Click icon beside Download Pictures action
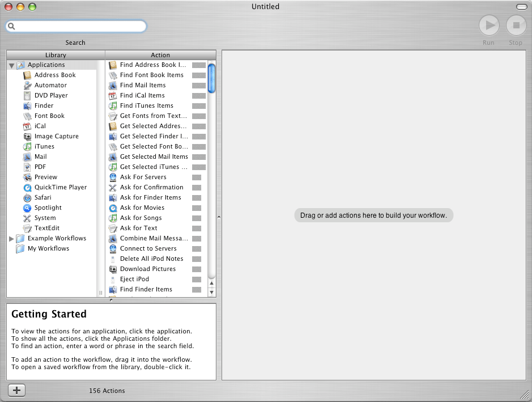The width and height of the screenshot is (532, 402). pyautogui.click(x=113, y=269)
